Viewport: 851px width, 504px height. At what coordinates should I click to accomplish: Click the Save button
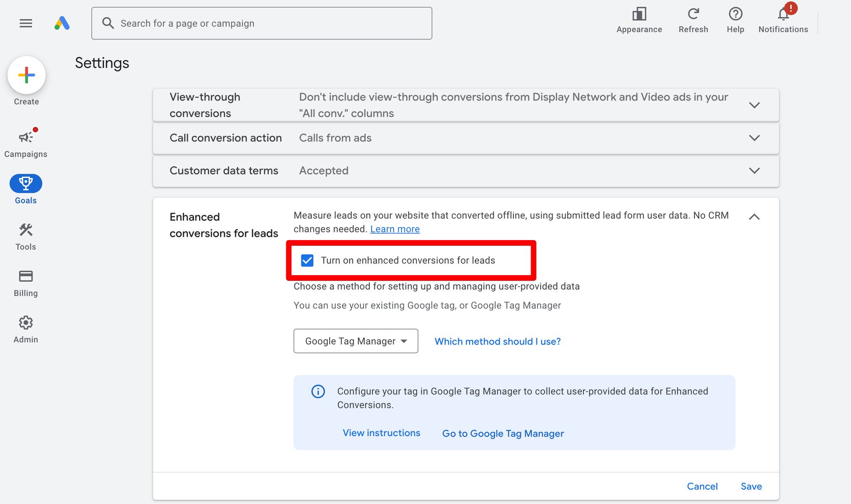751,486
